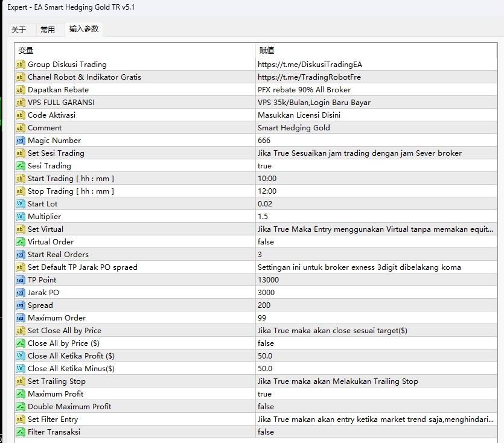Click boolean icon beside Maximum Profit
The height and width of the screenshot is (443, 504).
[21, 394]
